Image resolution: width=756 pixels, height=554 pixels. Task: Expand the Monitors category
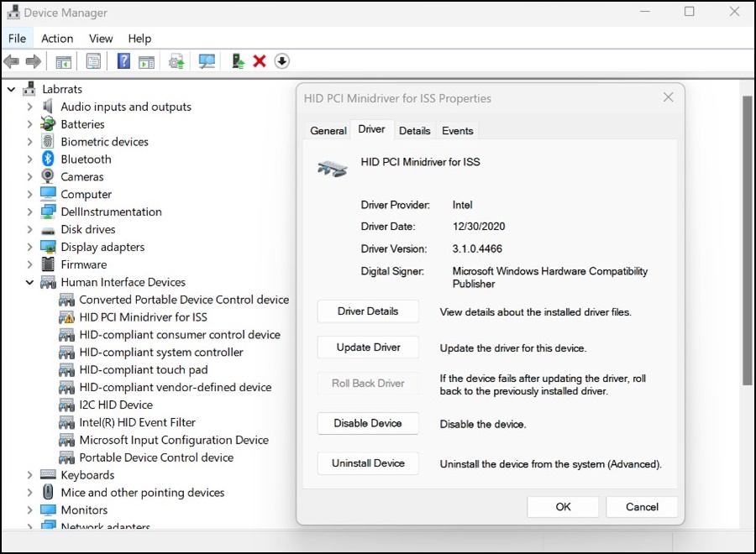click(x=29, y=510)
